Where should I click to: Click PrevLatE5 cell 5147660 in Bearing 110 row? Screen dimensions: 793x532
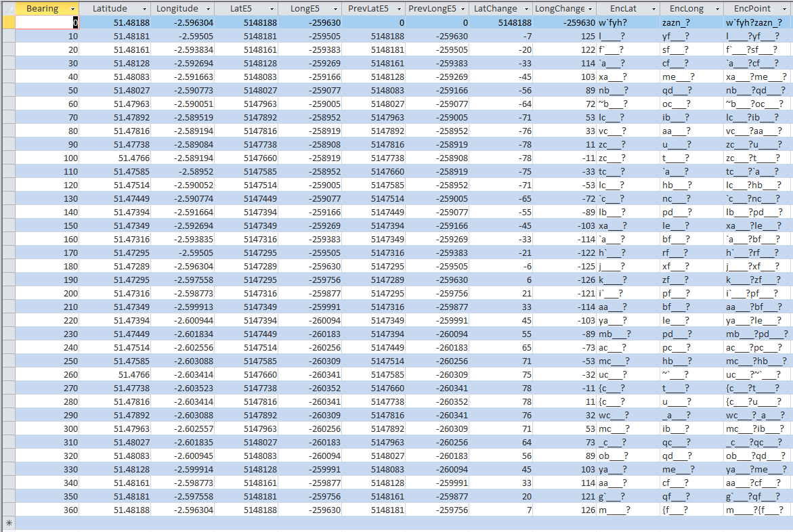pyautogui.click(x=374, y=171)
